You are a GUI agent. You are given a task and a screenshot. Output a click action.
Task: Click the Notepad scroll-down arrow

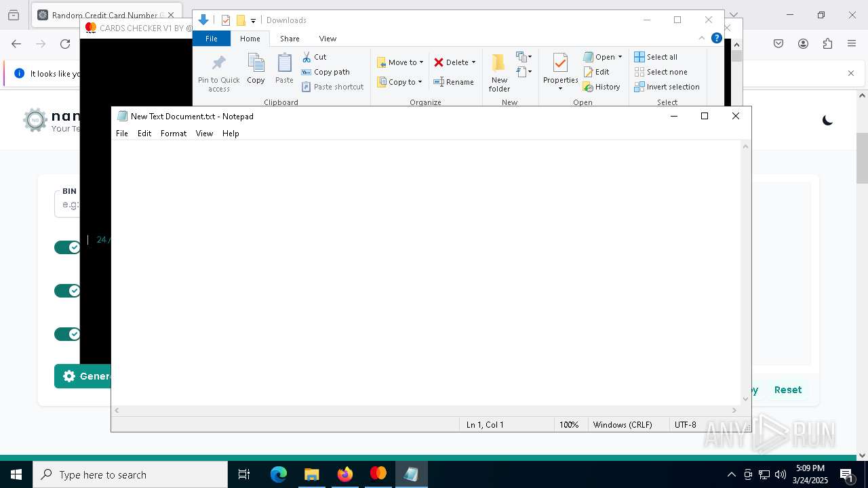pos(746,399)
